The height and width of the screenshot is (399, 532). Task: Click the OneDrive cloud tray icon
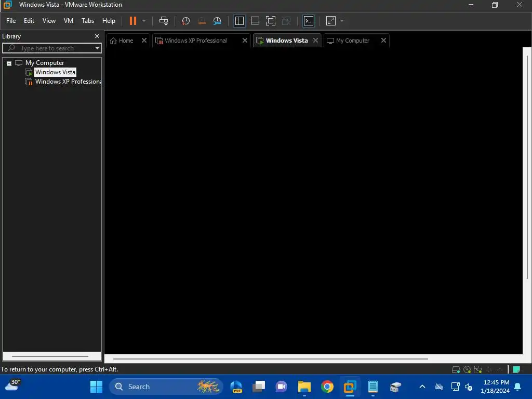click(x=439, y=387)
